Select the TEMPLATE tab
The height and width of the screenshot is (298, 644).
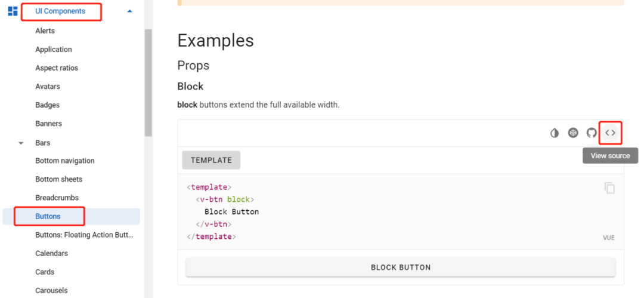211,160
